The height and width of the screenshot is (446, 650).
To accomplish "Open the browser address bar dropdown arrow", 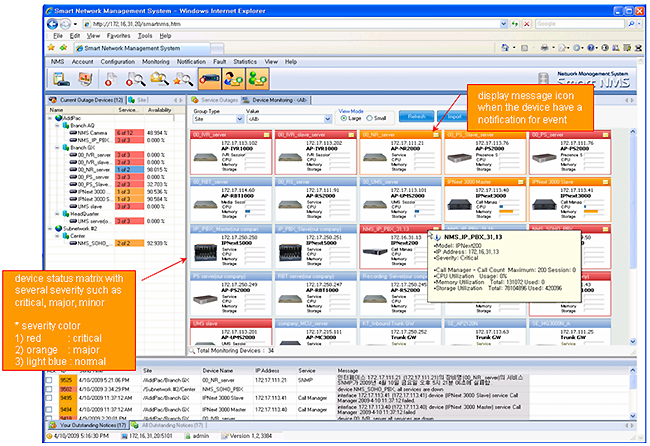I will click(x=503, y=24).
